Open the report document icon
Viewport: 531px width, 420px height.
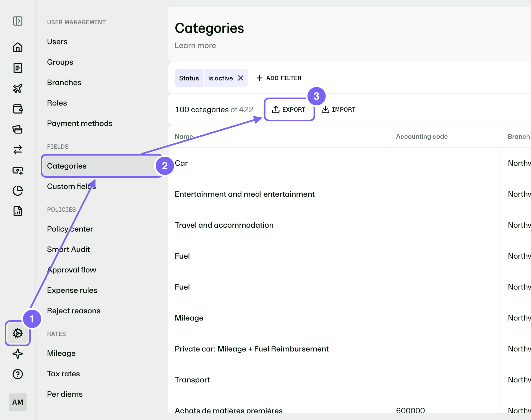18,211
